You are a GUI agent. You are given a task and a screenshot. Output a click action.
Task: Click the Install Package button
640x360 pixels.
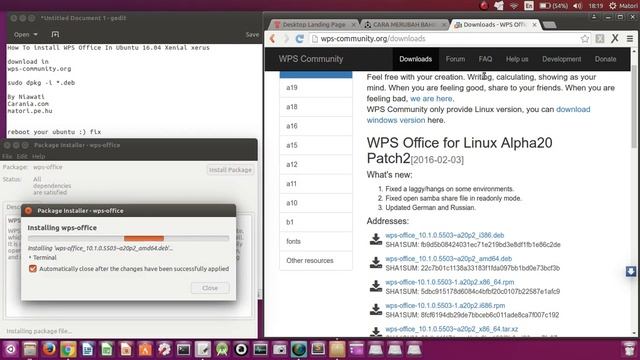[x=230, y=170]
